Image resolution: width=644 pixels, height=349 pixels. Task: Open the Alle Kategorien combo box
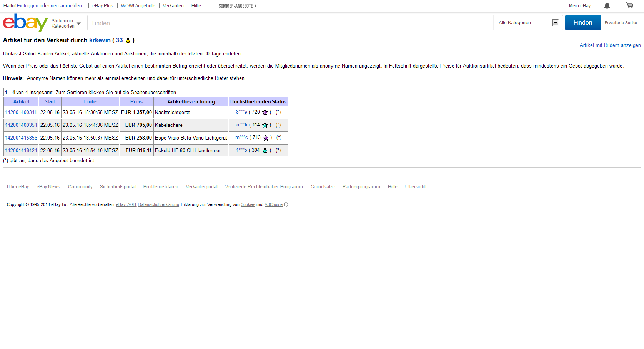coord(528,23)
